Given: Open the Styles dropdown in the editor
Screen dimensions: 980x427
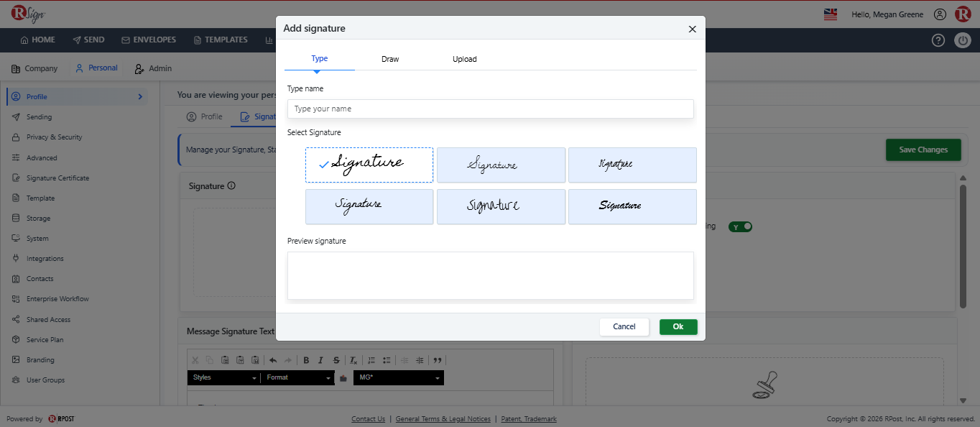Looking at the screenshot, I should (x=223, y=377).
